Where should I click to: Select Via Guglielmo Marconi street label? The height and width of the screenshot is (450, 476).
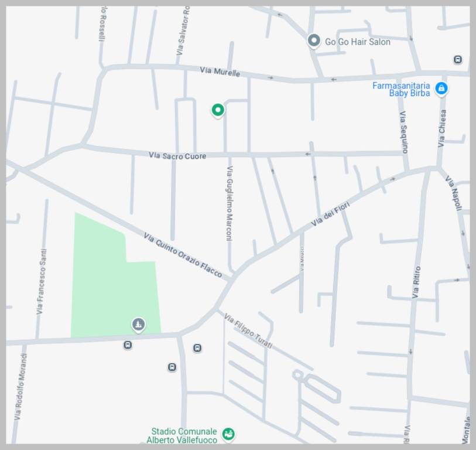click(230, 203)
